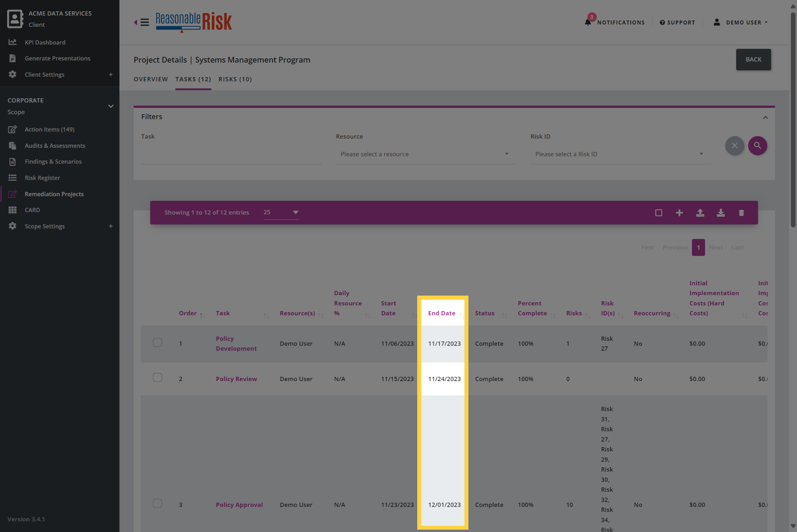
Task: Open the Policy Development task link
Action: tap(236, 344)
